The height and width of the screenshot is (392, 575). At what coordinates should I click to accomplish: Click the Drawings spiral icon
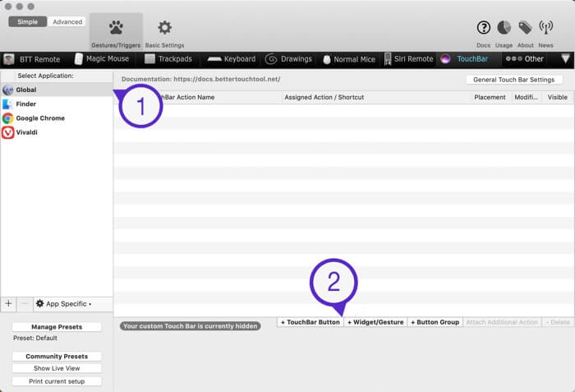pos(271,59)
